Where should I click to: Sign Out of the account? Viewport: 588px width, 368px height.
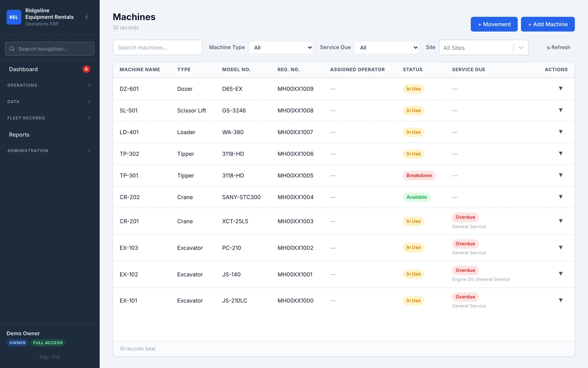(x=49, y=357)
